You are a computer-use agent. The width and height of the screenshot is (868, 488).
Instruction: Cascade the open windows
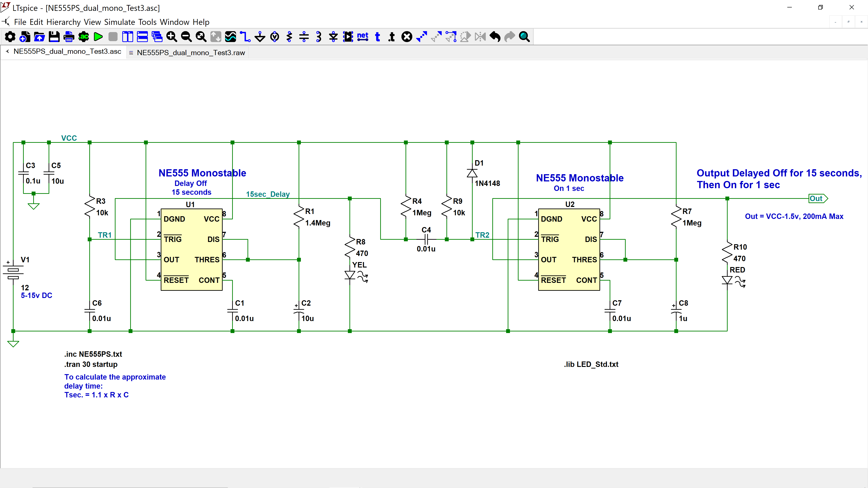tap(157, 37)
